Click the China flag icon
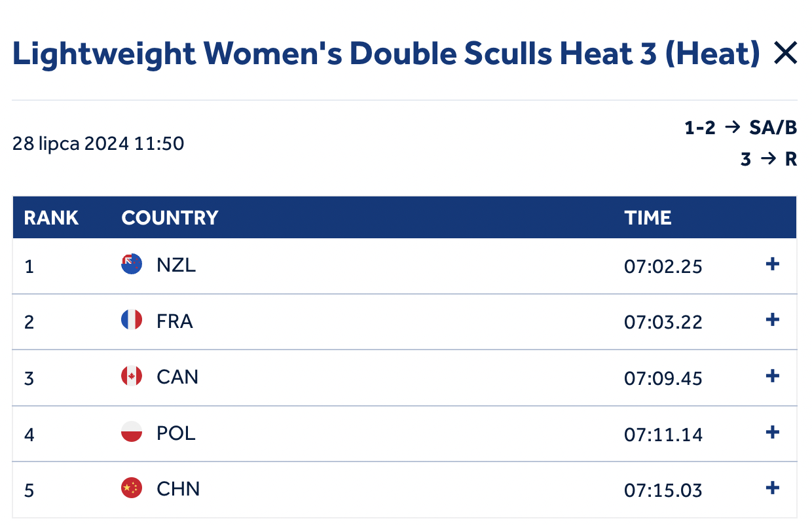 tap(132, 488)
